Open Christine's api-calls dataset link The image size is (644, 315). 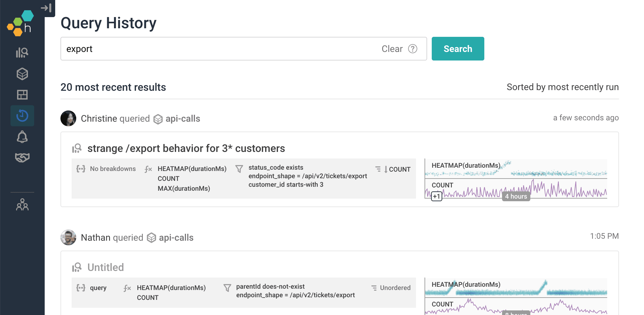(x=182, y=119)
